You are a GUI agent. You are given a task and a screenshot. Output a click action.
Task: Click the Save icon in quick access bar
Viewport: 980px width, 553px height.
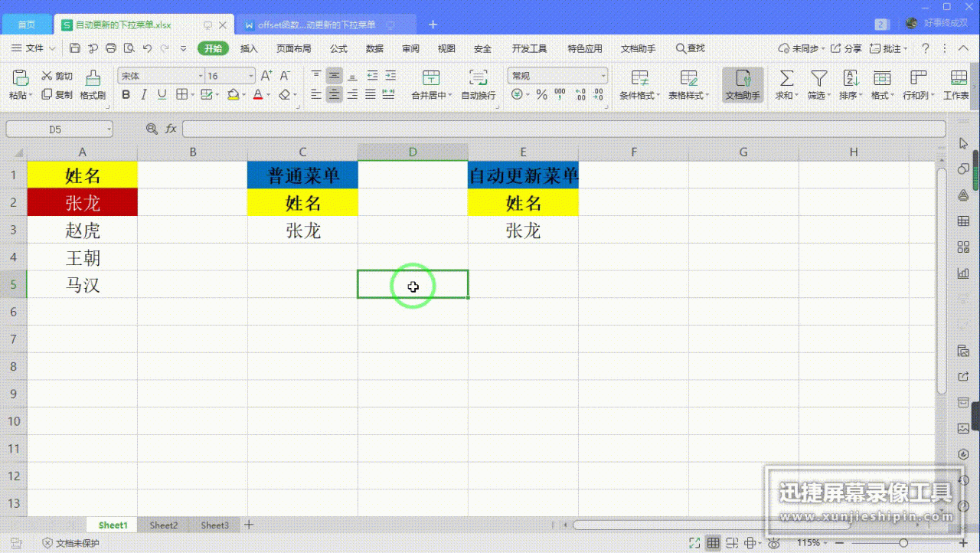[x=74, y=48]
